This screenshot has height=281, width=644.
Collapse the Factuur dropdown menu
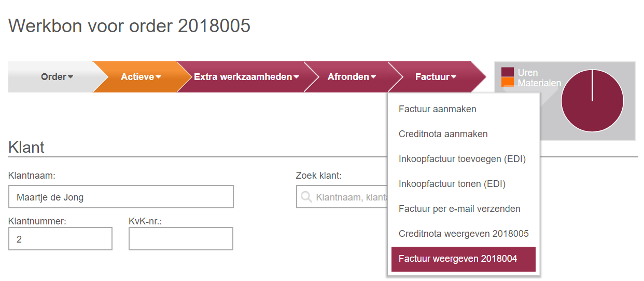(x=436, y=77)
